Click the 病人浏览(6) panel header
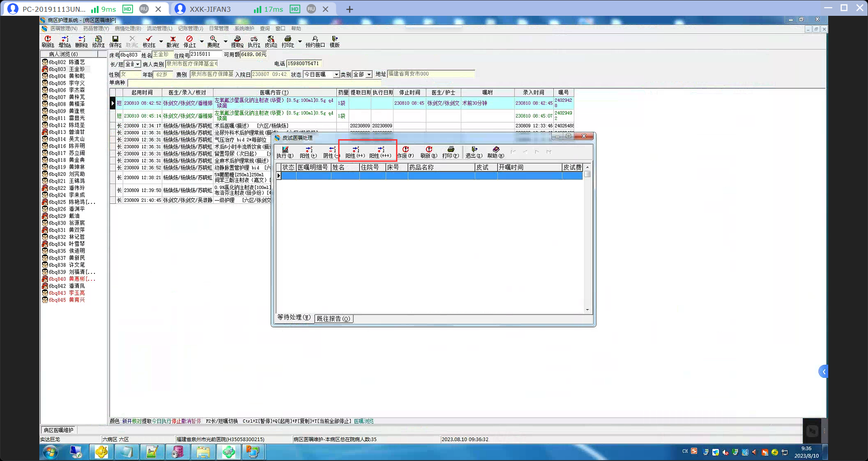The width and height of the screenshot is (868, 461). point(63,54)
